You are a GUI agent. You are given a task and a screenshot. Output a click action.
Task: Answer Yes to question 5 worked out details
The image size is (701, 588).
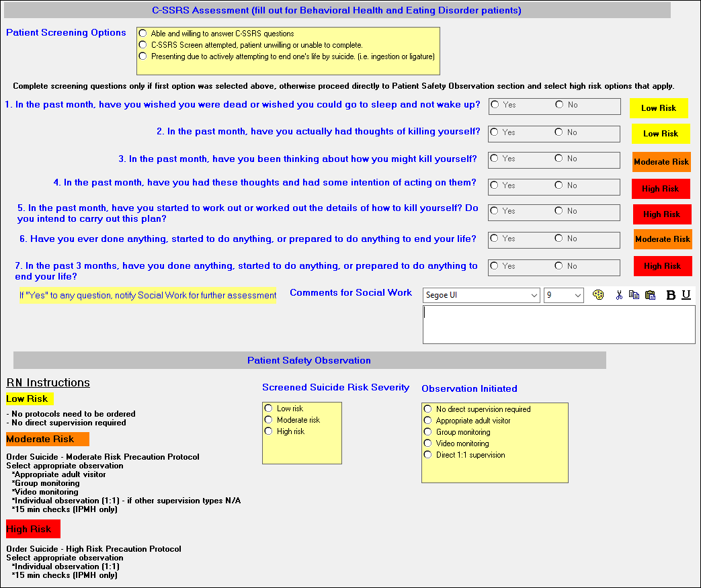coord(494,210)
